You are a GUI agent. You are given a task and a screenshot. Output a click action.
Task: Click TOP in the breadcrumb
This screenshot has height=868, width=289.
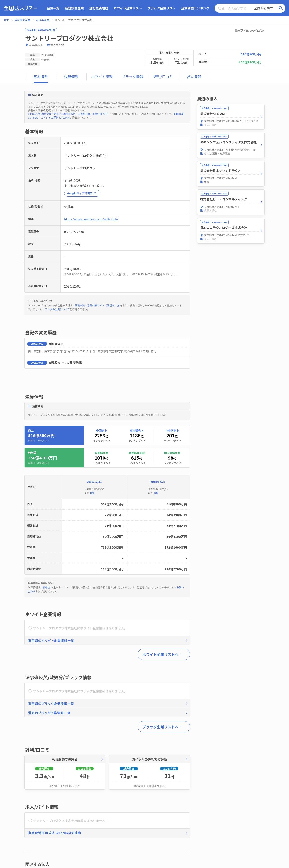coord(6,20)
